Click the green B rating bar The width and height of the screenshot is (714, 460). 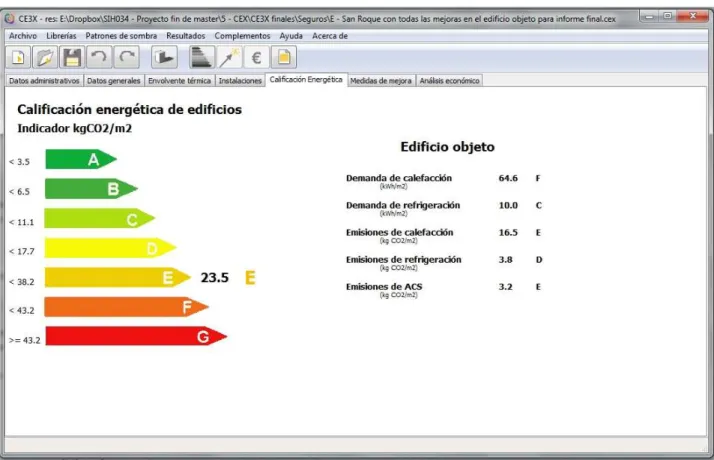91,189
